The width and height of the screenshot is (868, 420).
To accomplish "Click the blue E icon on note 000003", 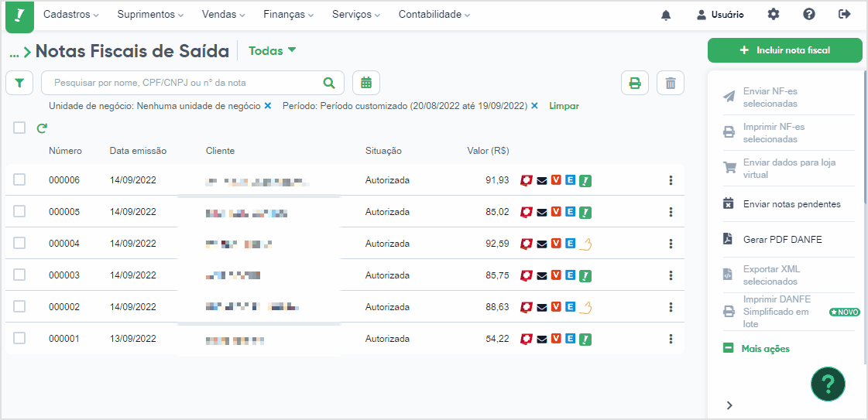I will 570,275.
